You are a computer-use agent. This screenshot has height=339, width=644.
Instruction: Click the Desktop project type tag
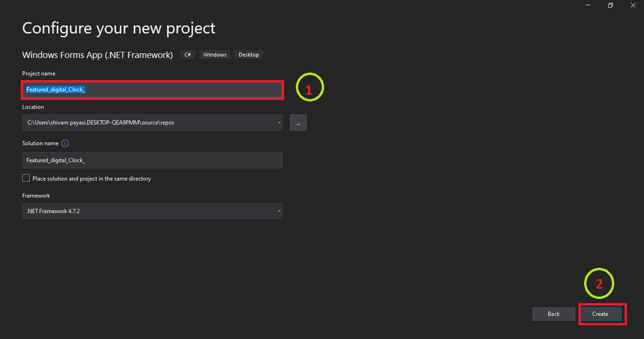(x=249, y=55)
